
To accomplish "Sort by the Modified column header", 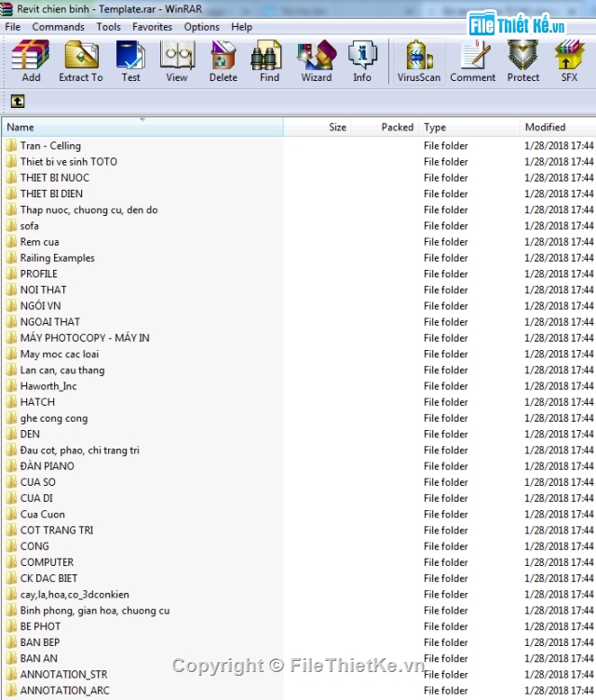I will pos(558,128).
